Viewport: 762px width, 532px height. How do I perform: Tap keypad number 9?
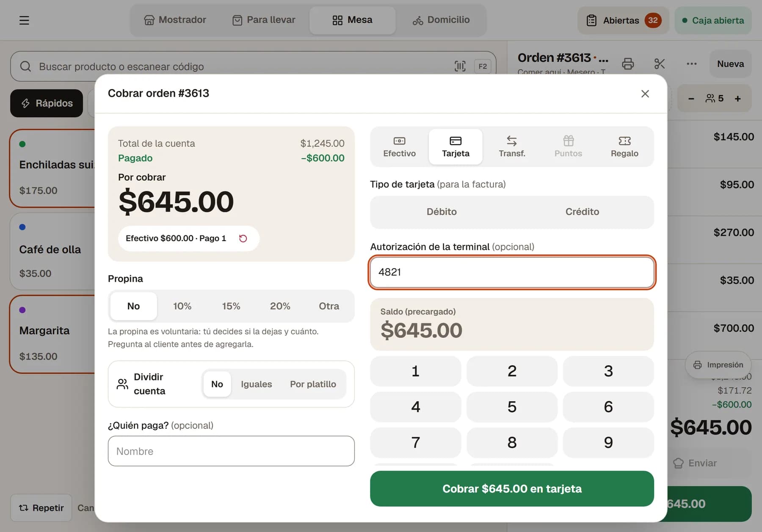(x=608, y=443)
